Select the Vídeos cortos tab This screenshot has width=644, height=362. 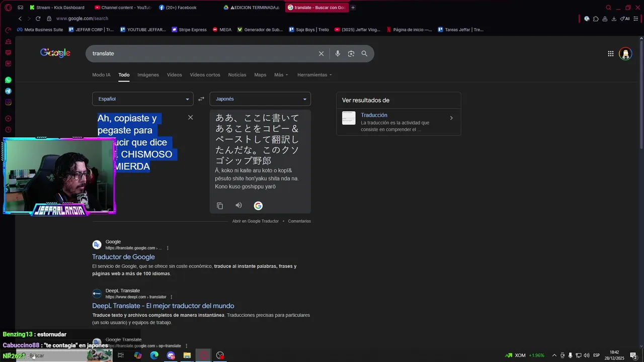pos(205,75)
